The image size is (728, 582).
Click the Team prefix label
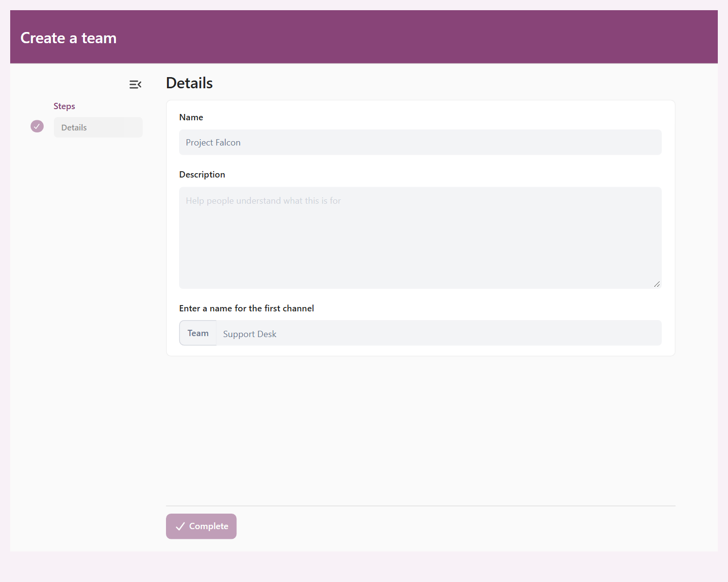click(x=198, y=333)
